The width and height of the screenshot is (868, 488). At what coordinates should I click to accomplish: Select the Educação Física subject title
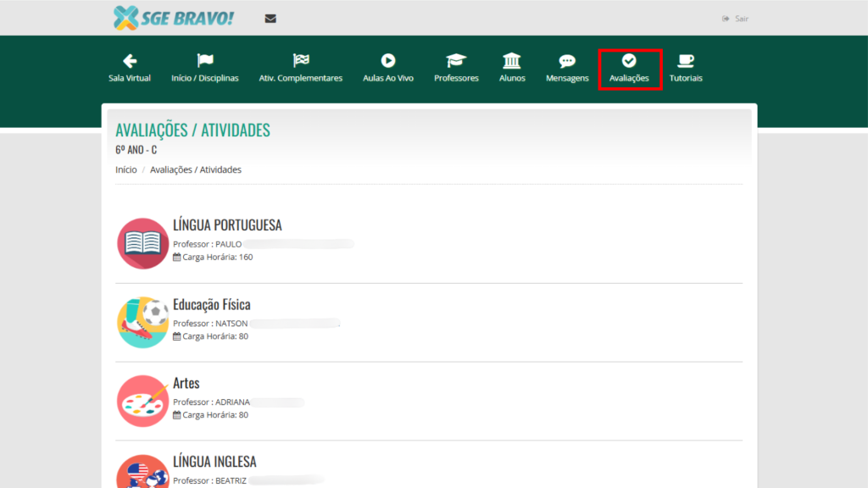211,305
